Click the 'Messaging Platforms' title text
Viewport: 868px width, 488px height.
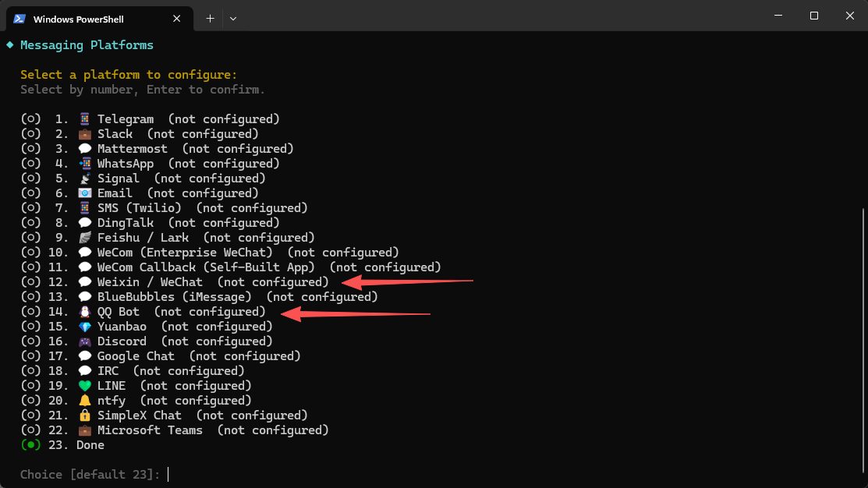pos(87,44)
